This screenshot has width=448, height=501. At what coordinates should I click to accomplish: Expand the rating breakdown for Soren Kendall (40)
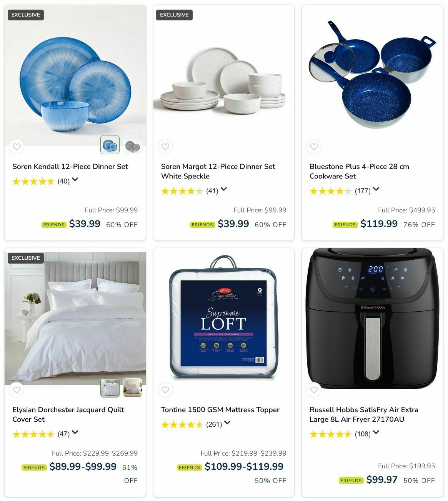(75, 179)
